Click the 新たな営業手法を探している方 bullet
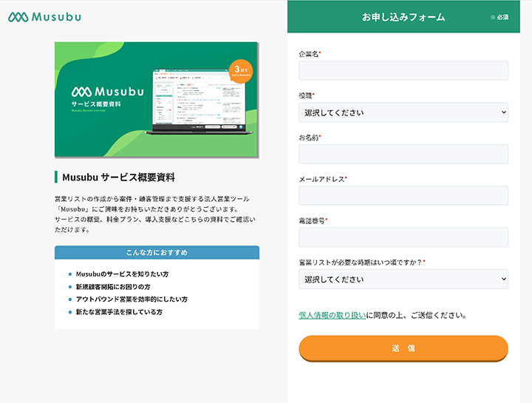This screenshot has width=532, height=403. pyautogui.click(x=119, y=312)
